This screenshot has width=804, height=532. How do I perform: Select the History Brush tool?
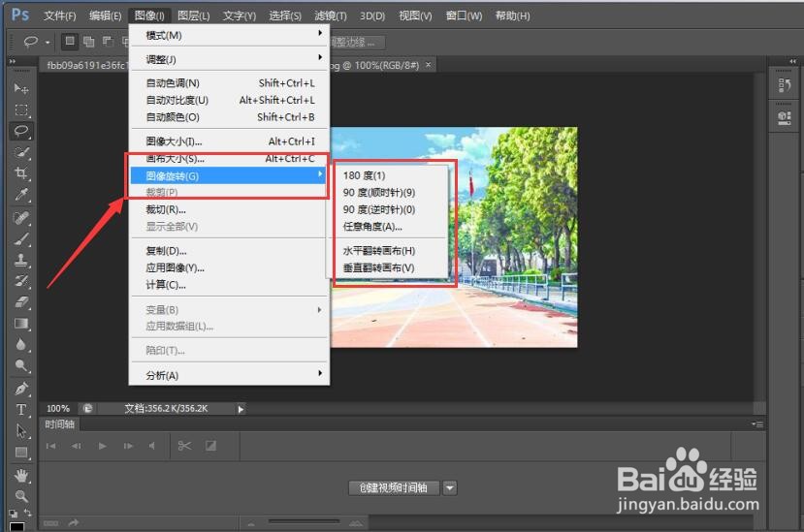[x=21, y=281]
